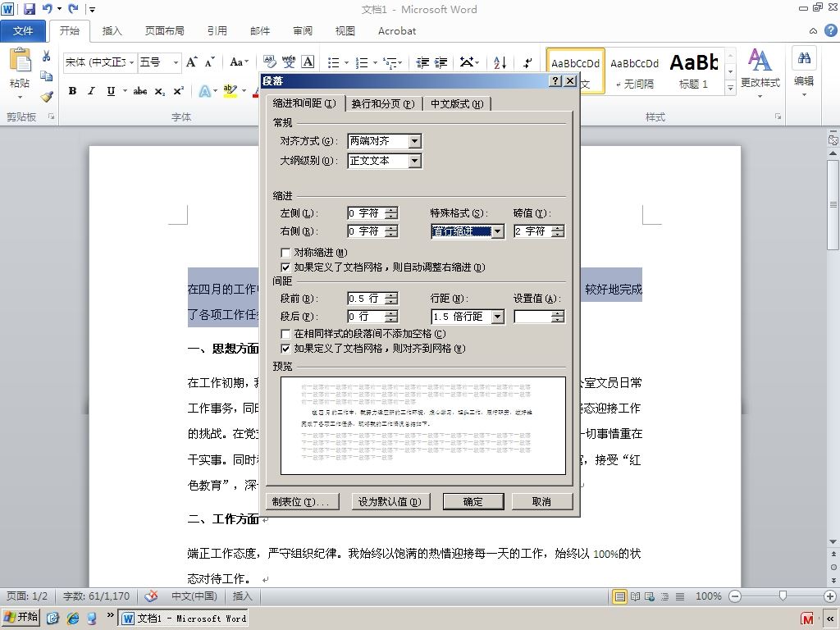Image resolution: width=840 pixels, height=630 pixels.
Task: Click the increase indent icon
Action: pos(441,62)
